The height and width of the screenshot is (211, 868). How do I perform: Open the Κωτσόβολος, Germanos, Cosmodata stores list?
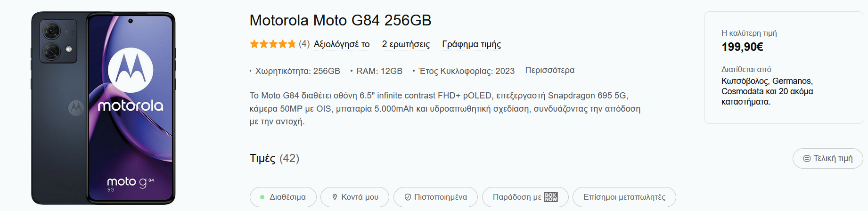767,91
